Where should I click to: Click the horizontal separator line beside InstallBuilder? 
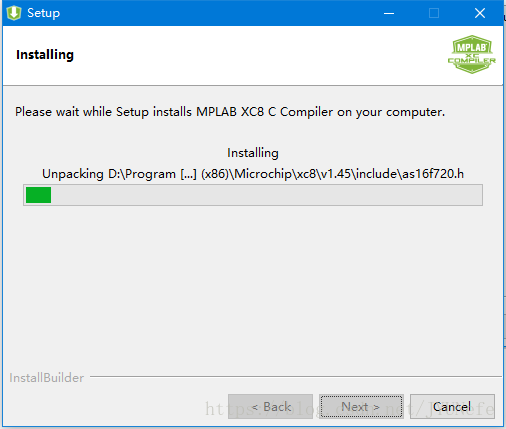click(x=296, y=377)
